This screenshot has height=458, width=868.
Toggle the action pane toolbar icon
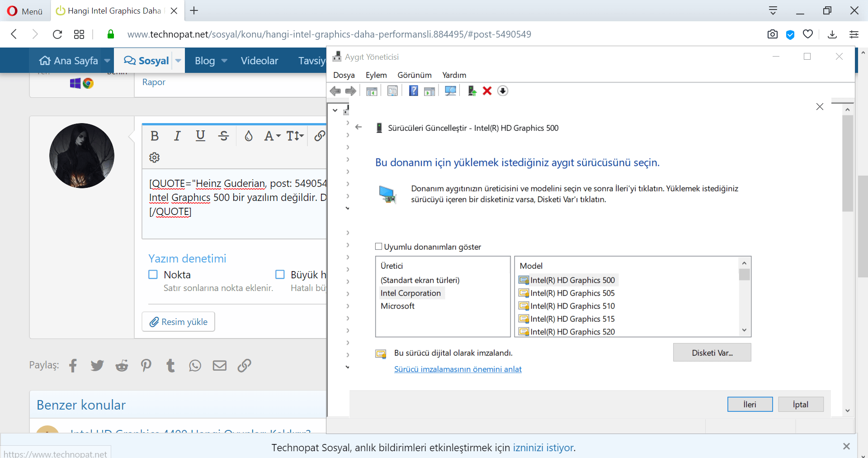coord(429,91)
